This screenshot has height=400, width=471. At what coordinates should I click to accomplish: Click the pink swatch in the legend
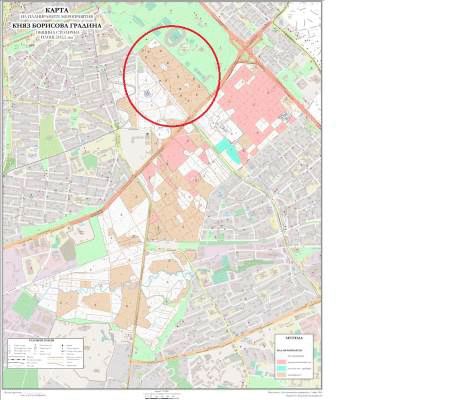click(x=282, y=362)
